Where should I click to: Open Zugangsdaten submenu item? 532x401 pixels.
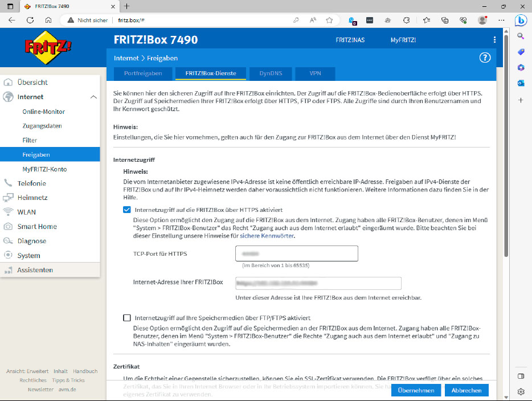(x=42, y=126)
